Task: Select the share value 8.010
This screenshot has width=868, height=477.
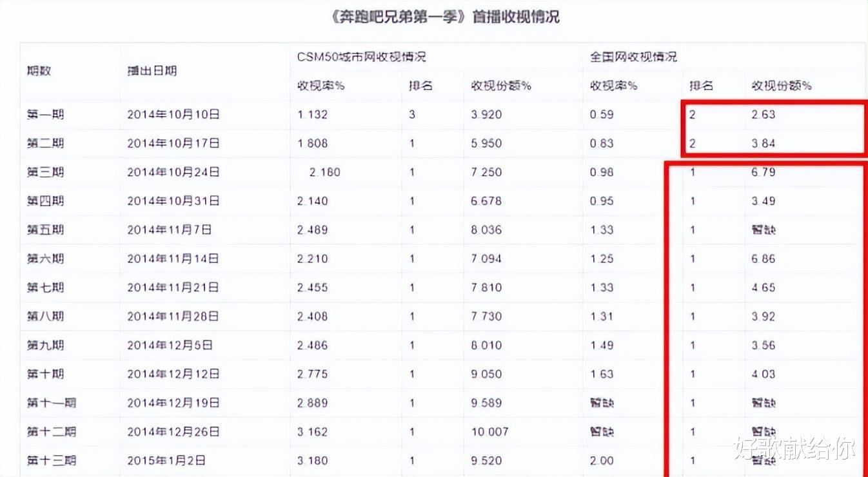Action: tap(486, 346)
